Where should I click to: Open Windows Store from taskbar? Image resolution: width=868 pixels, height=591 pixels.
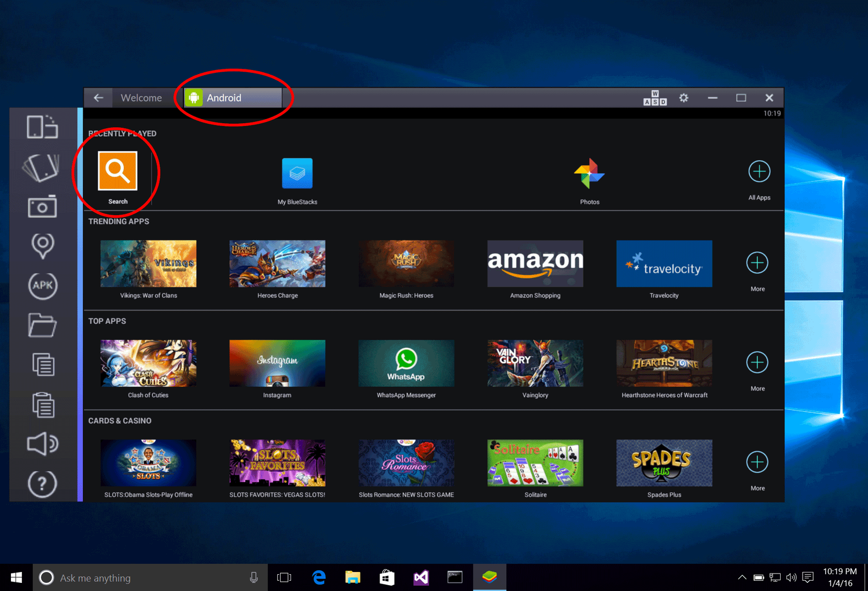click(387, 577)
